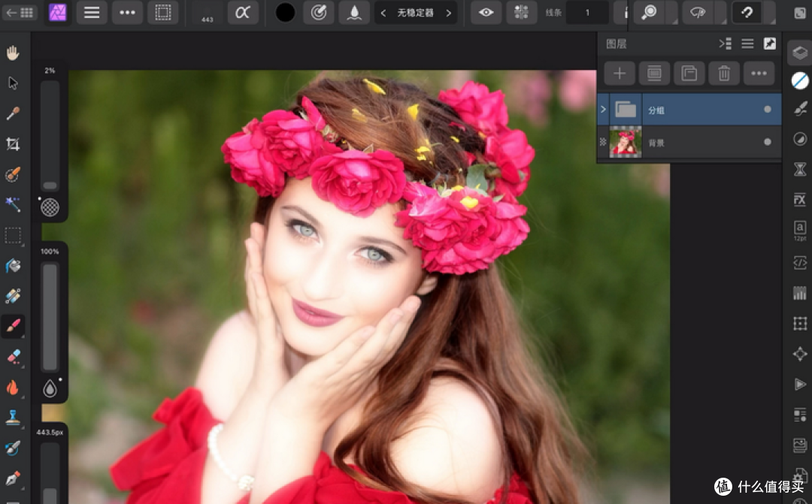Open the Histogram studio panel
Image resolution: width=812 pixels, height=504 pixels.
(799, 294)
